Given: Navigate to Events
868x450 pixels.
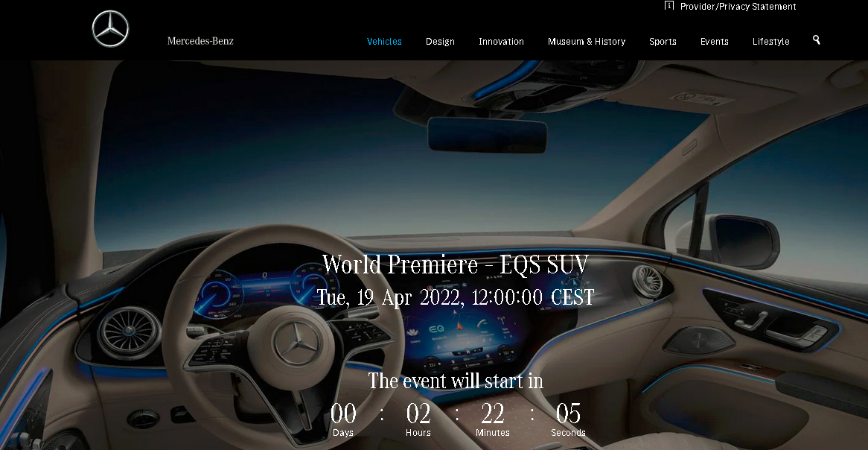Looking at the screenshot, I should [714, 42].
